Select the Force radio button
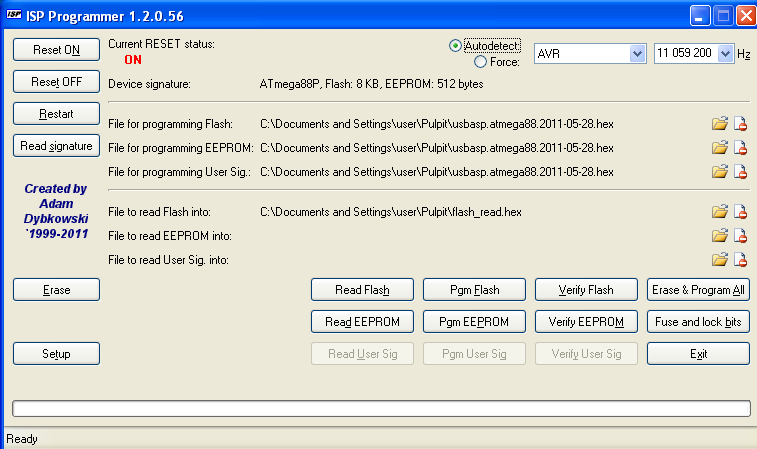This screenshot has width=757, height=449. click(x=480, y=62)
